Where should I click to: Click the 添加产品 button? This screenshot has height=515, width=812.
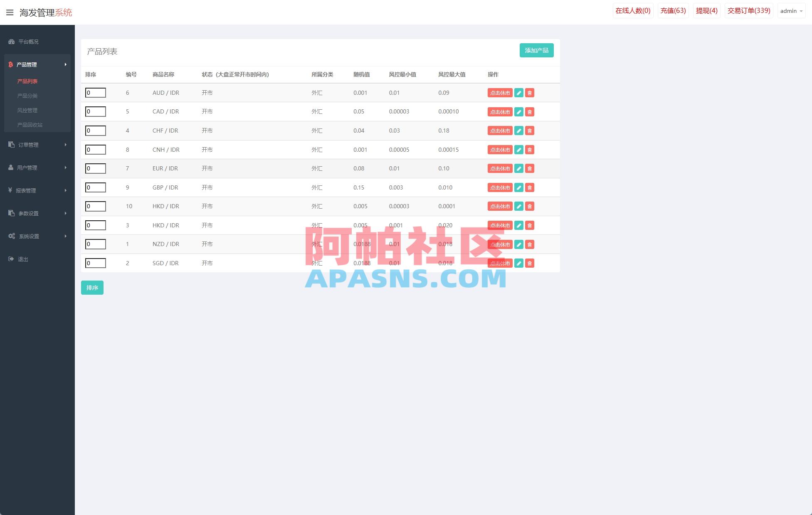[536, 50]
